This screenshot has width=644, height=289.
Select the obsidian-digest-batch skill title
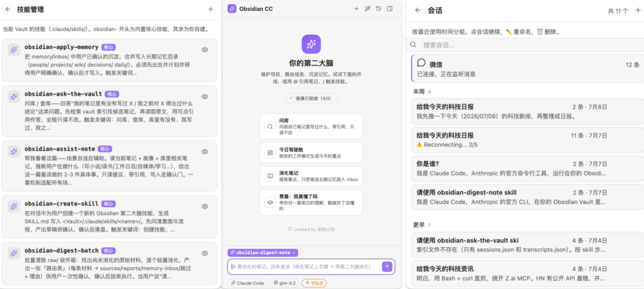61,250
